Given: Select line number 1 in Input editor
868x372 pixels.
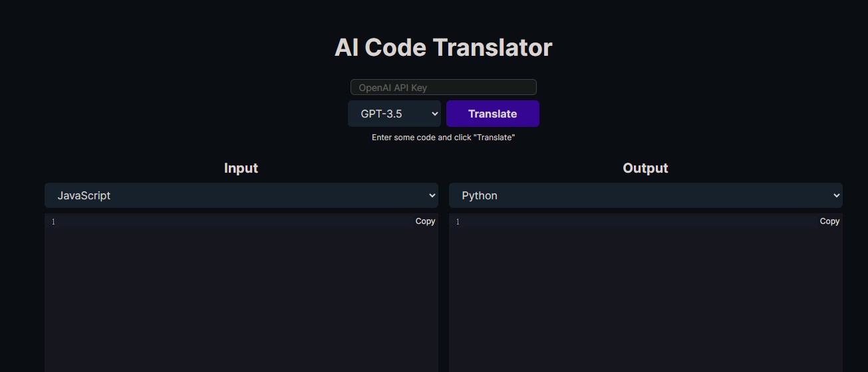Looking at the screenshot, I should pyautogui.click(x=53, y=222).
